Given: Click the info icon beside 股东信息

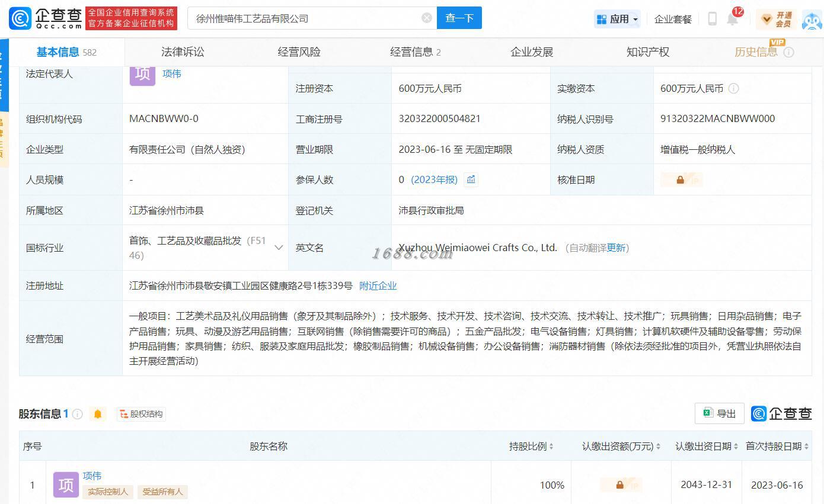Looking at the screenshot, I should tap(77, 414).
